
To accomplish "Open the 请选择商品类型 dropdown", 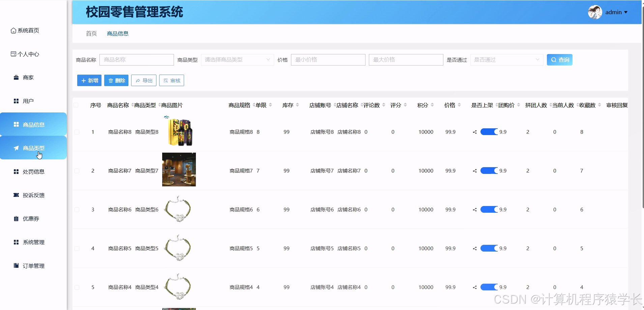I will 237,59.
